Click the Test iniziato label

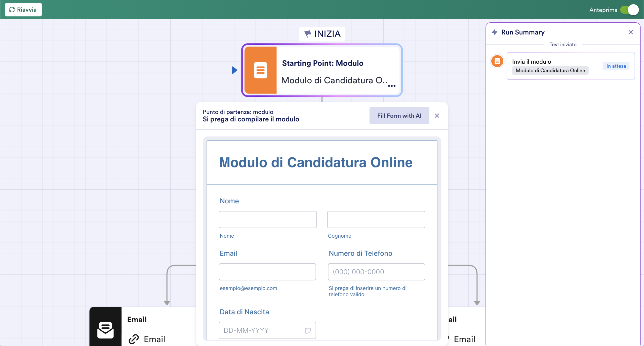tap(563, 45)
